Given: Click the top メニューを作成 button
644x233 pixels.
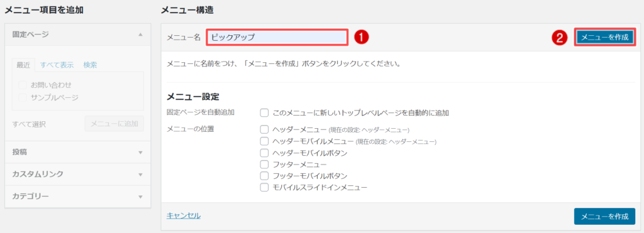Looking at the screenshot, I should [x=604, y=37].
